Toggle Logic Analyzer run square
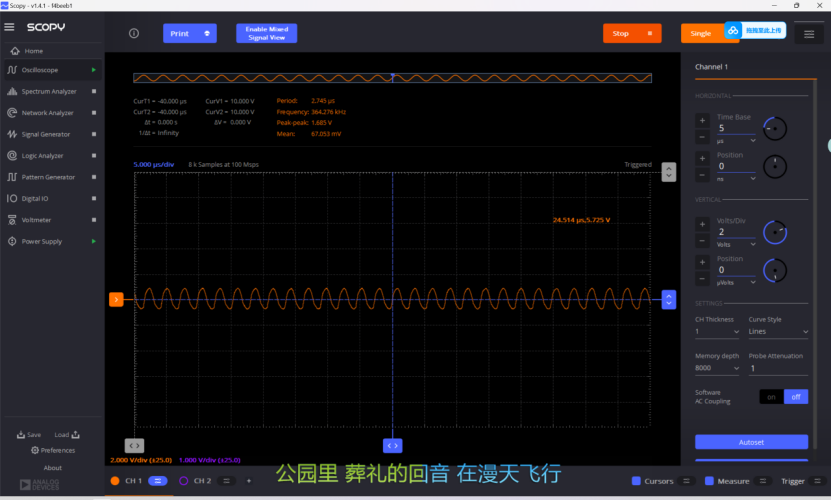Image resolution: width=831 pixels, height=500 pixels. (94, 156)
